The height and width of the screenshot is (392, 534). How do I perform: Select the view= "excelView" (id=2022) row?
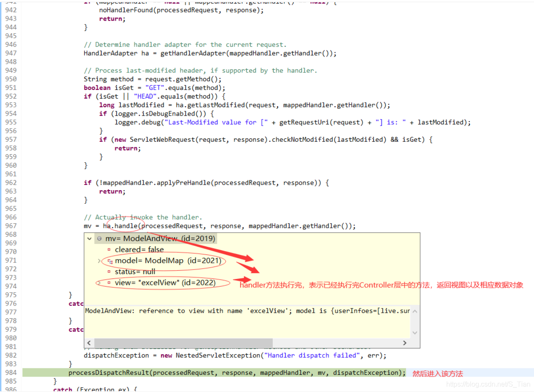(x=165, y=283)
